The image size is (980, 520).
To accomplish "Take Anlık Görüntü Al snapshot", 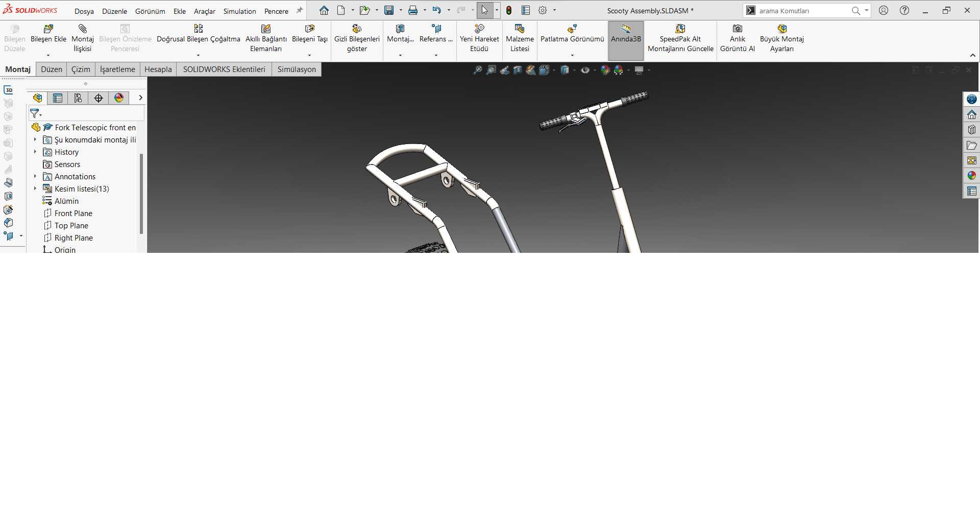I will 738,38.
